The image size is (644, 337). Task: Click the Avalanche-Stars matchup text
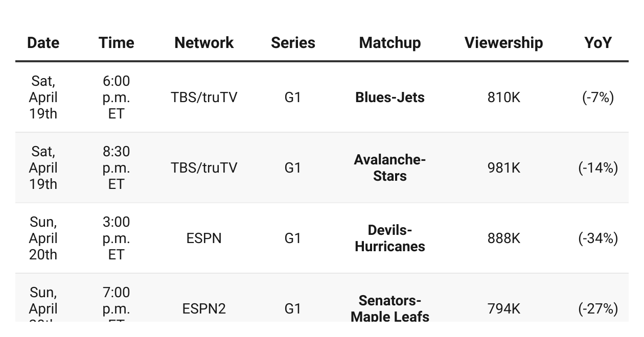390,168
